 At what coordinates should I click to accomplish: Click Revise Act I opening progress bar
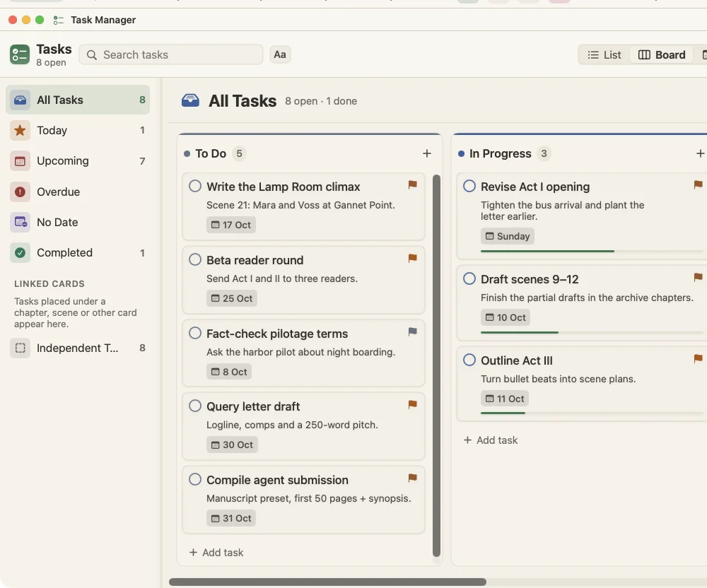[592, 251]
